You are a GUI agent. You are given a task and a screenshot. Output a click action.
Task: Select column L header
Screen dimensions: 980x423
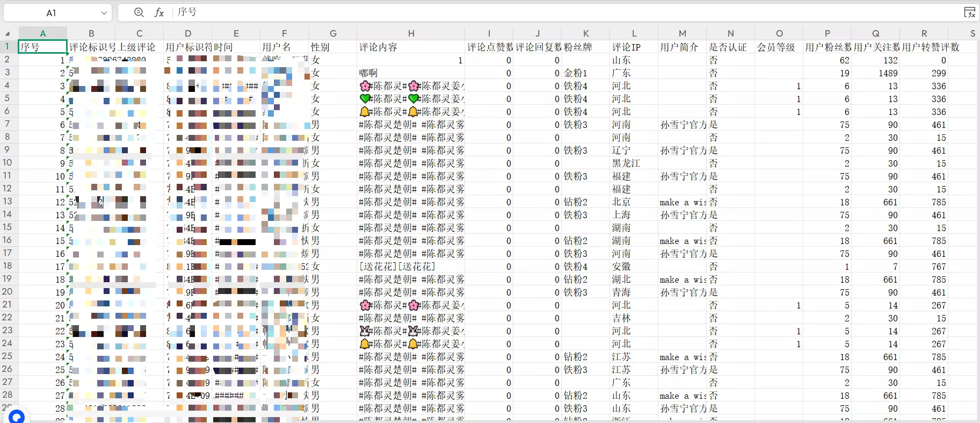coord(634,33)
